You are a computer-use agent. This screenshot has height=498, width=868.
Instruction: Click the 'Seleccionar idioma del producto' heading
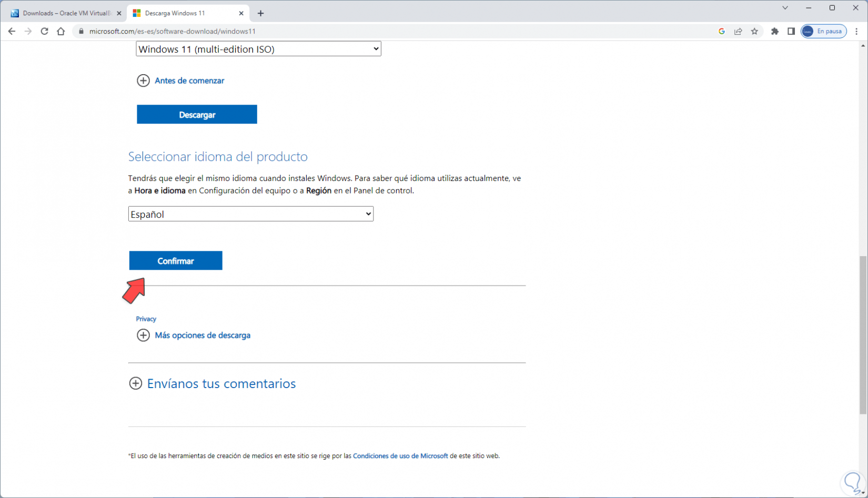click(218, 157)
